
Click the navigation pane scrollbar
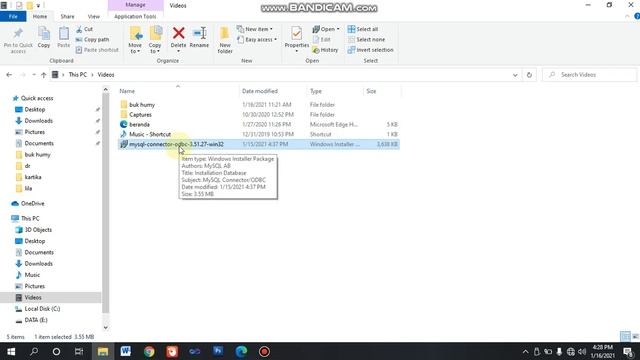pos(106,203)
